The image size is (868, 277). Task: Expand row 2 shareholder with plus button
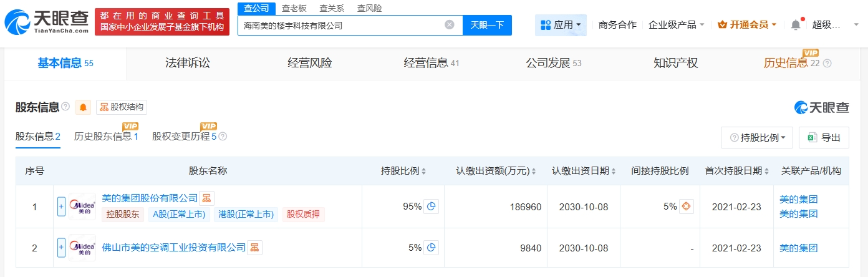coord(61,248)
